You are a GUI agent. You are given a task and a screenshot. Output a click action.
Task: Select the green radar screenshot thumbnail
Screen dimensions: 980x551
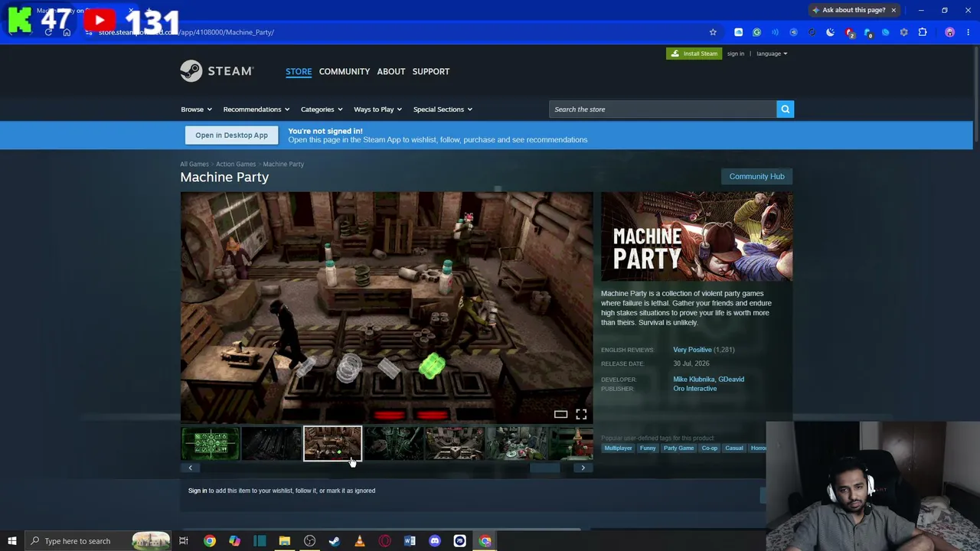[211, 444]
